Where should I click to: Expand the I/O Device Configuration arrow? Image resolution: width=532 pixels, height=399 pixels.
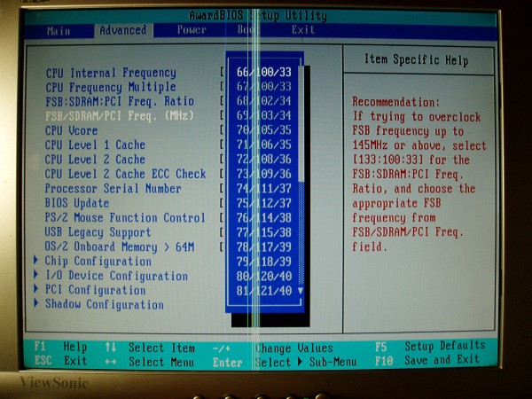tap(36, 275)
